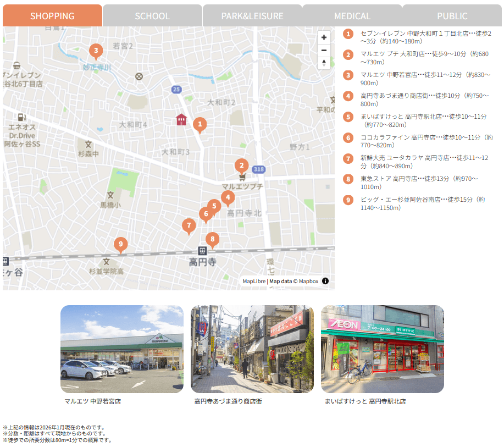Open the まいばすけっと AEON store photo
This screenshot has width=504, height=447.
383,349
